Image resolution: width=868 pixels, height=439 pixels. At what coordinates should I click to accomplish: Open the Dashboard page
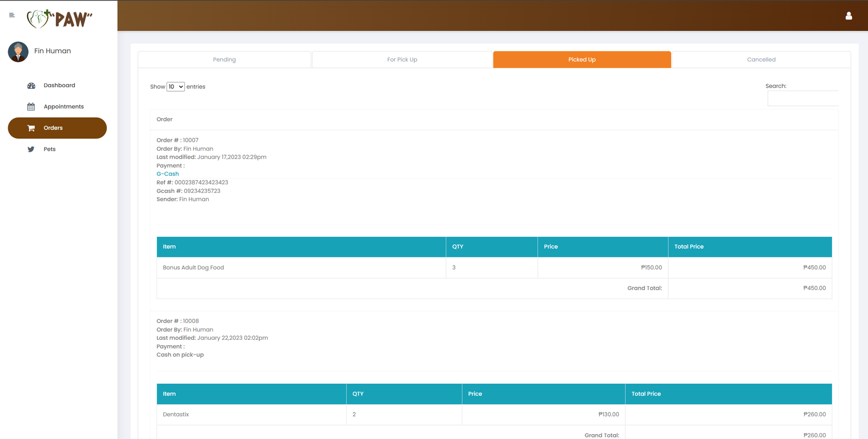click(59, 86)
